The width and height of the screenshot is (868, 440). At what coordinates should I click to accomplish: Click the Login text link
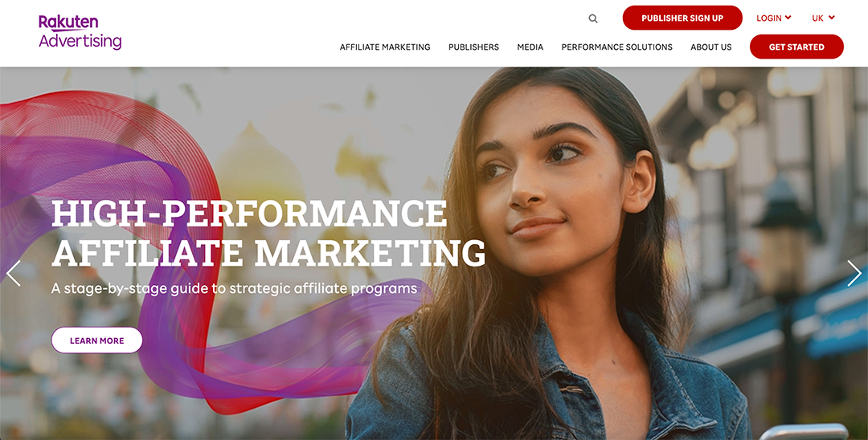pyautogui.click(x=769, y=18)
